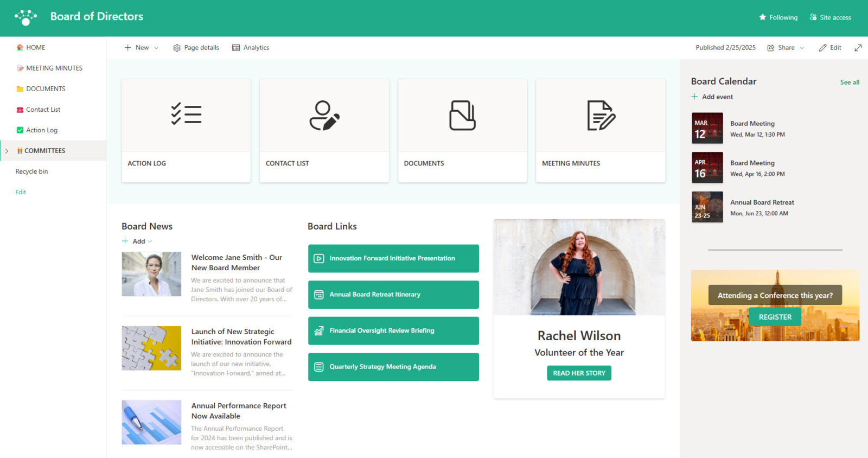The width and height of the screenshot is (868, 458).
Task: Click the Board of Directors site title
Action: pyautogui.click(x=97, y=17)
